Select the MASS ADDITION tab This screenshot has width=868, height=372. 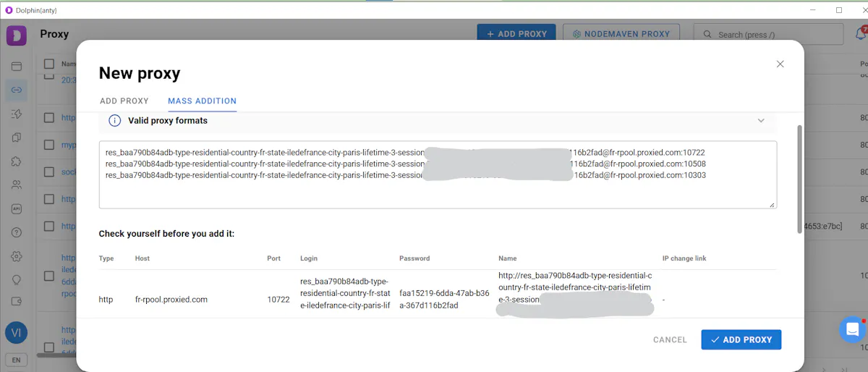pyautogui.click(x=203, y=101)
